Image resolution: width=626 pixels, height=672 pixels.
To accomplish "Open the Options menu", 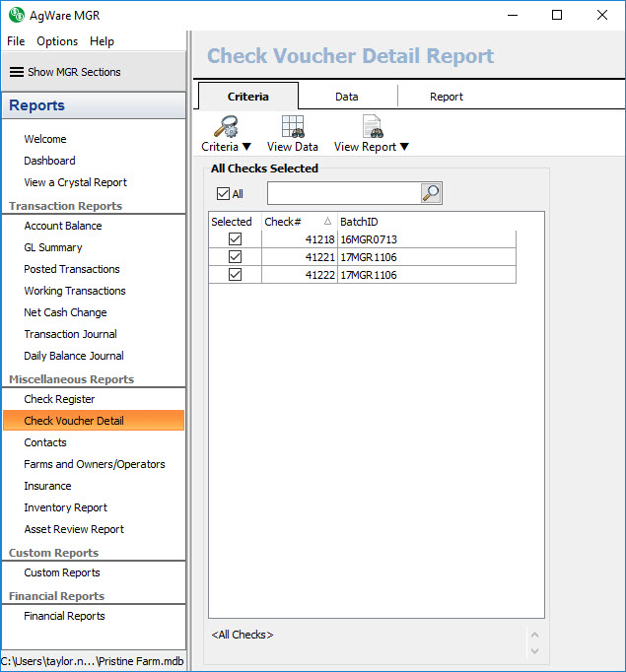I will click(57, 41).
